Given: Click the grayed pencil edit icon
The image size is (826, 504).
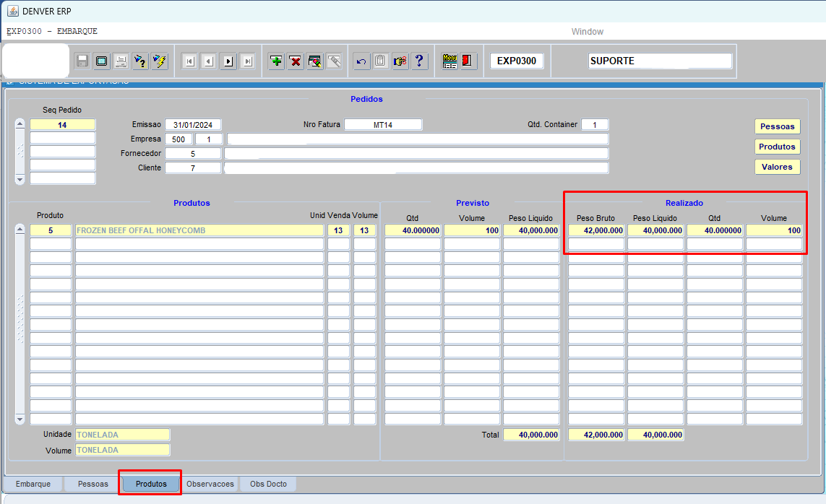Looking at the screenshot, I should tap(334, 61).
